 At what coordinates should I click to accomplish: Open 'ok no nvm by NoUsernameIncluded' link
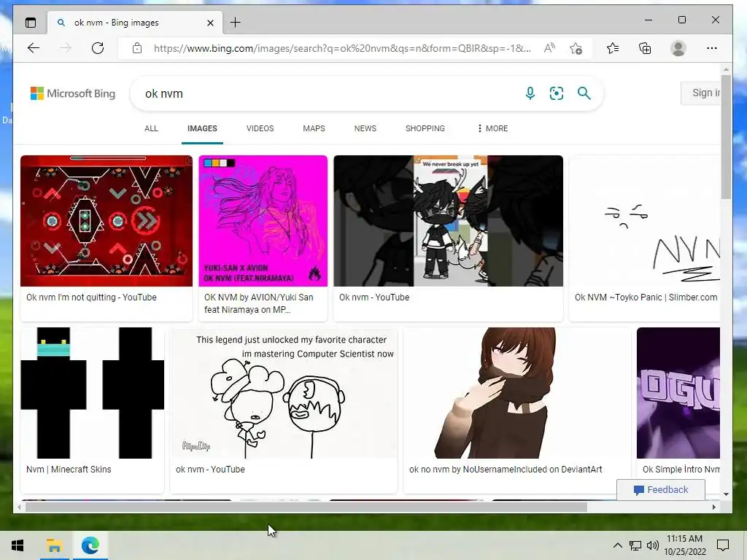pos(506,469)
